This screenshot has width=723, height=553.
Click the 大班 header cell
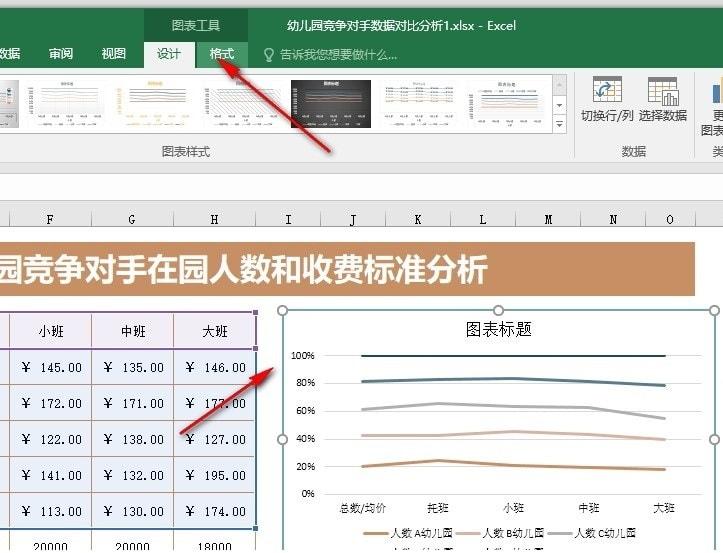(x=215, y=331)
